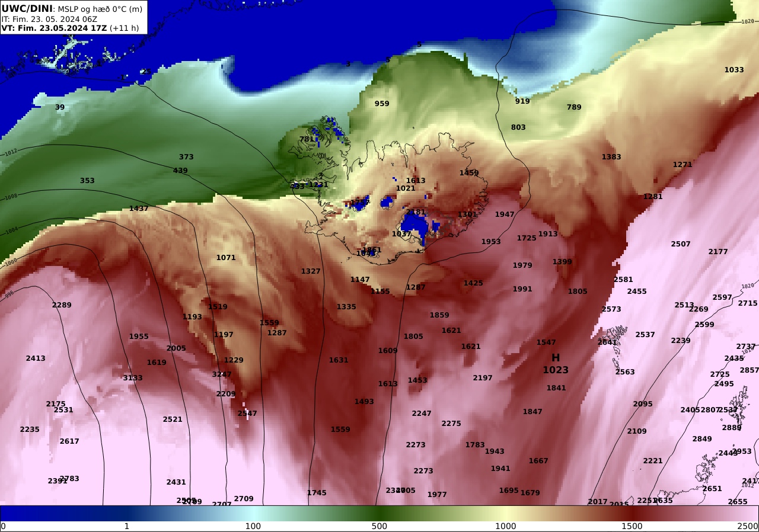This screenshot has width=759, height=532.
Task: Click the 919 height label
Action: click(x=522, y=101)
